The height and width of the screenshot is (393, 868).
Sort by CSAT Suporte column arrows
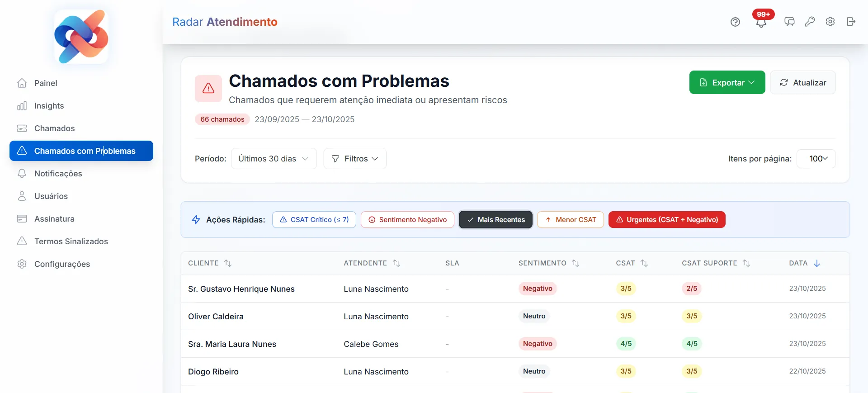[x=746, y=263]
